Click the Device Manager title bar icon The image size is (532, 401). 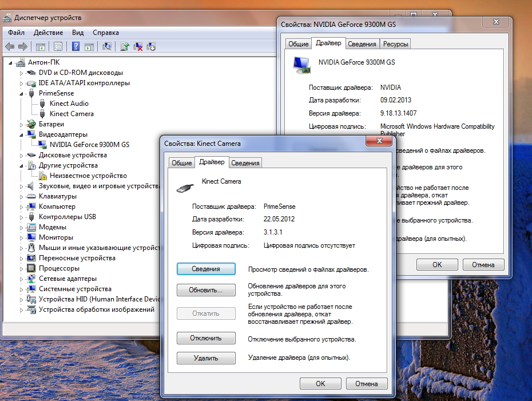[6, 18]
